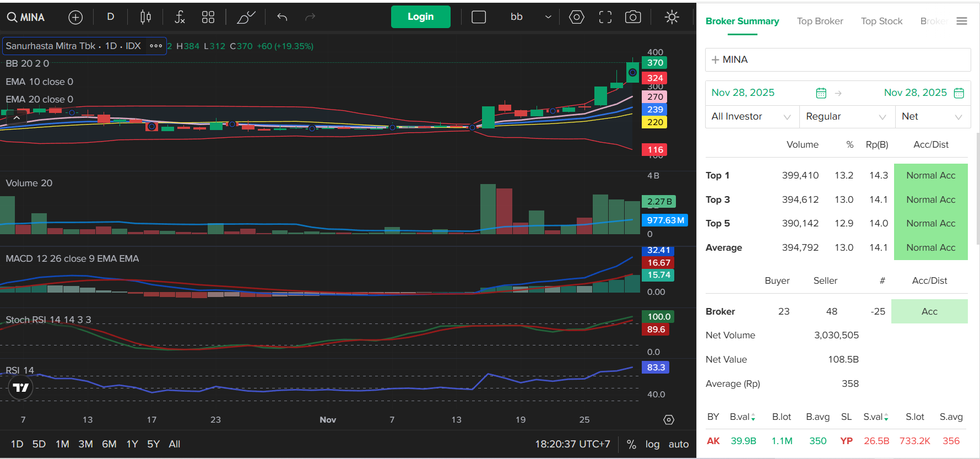Select the RSI 14 indicator label

click(20, 370)
